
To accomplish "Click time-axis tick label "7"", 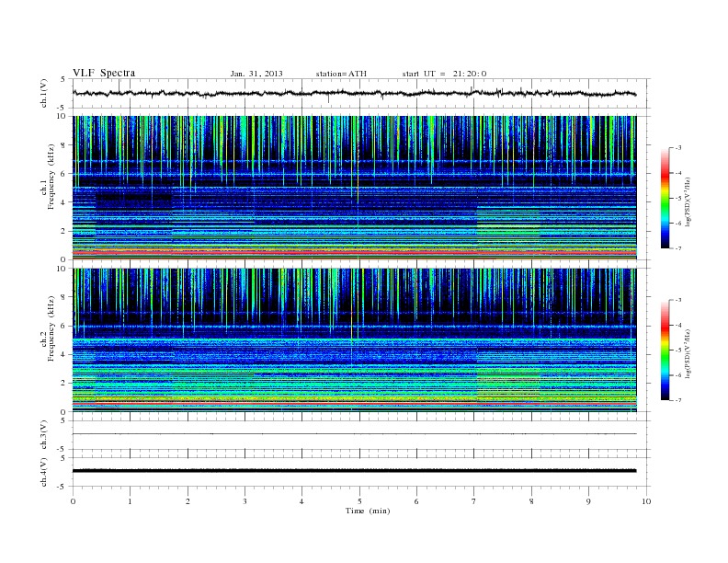I will click(474, 501).
